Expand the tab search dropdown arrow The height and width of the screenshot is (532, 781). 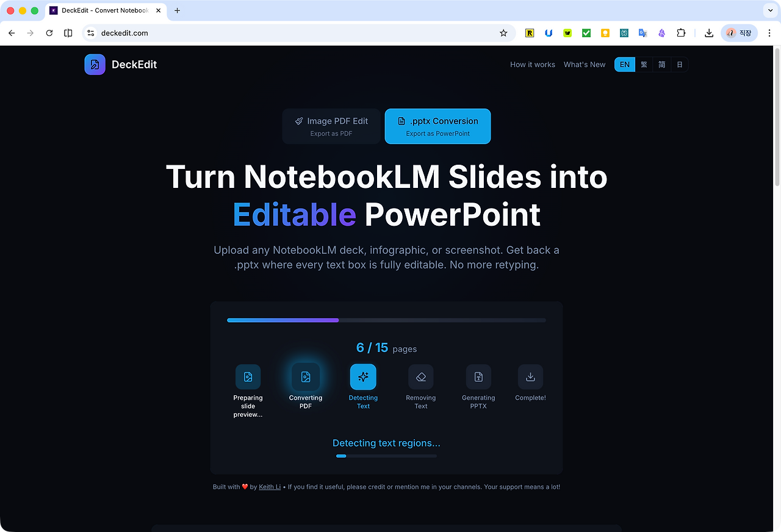tap(769, 10)
